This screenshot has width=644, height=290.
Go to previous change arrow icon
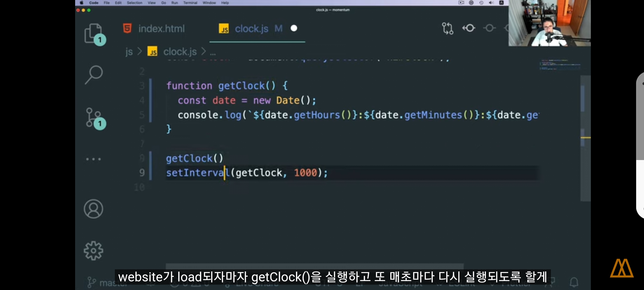click(469, 28)
